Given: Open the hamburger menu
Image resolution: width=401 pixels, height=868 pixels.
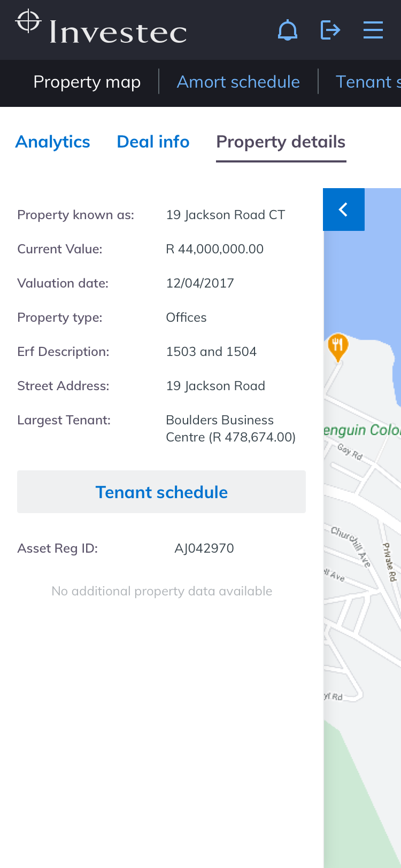Looking at the screenshot, I should coord(373,30).
